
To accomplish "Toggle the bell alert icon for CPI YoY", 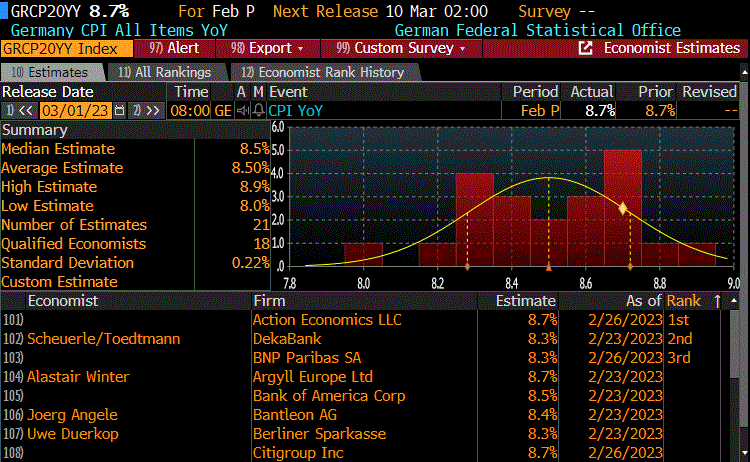I will (258, 111).
